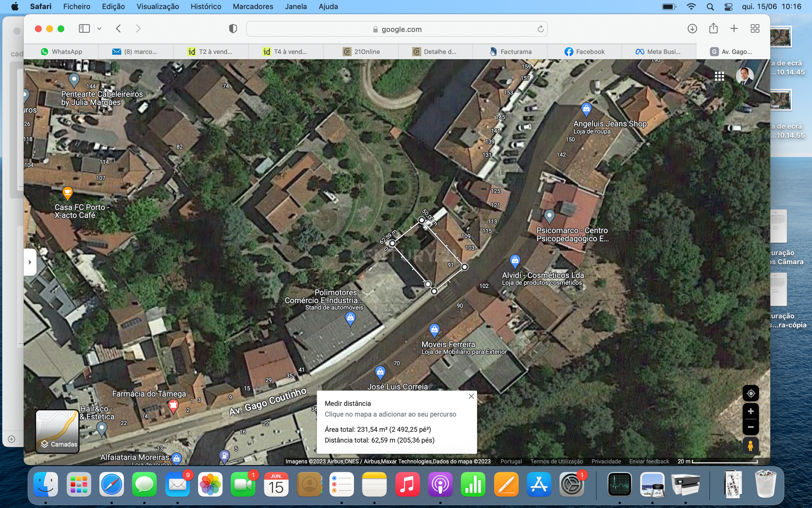Screen dimensions: 812x508
Task: Activate the Street View pegman
Action: [x=751, y=445]
